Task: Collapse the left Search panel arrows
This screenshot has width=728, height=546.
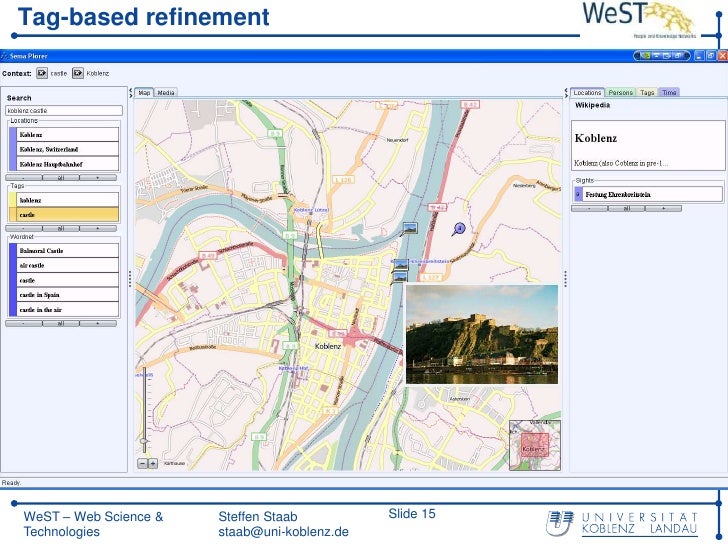Action: point(130,93)
